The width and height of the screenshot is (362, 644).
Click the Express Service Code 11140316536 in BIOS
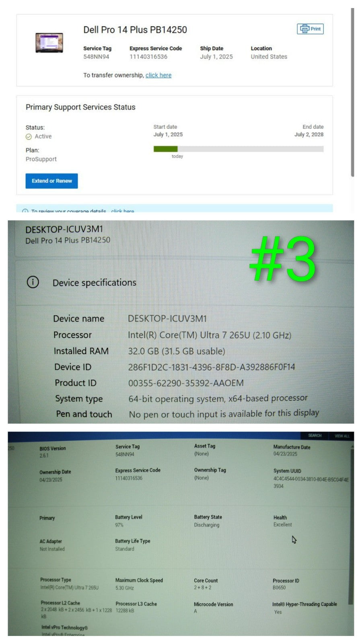pyautogui.click(x=129, y=478)
